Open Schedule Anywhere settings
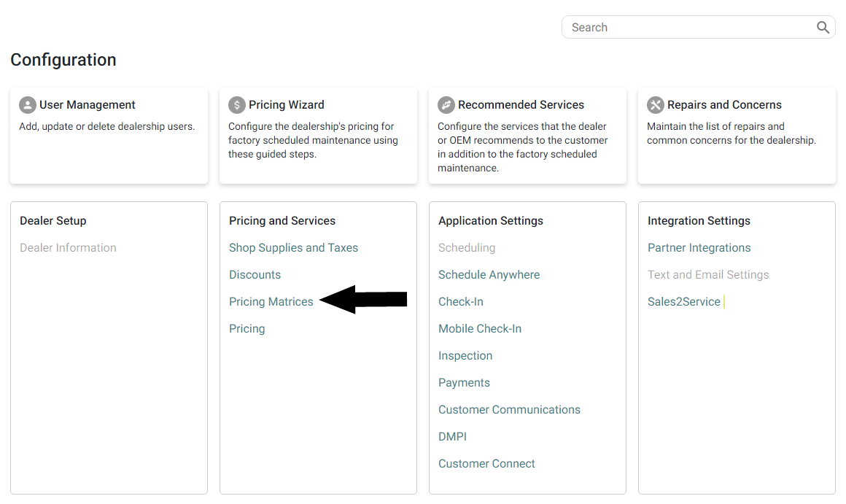 (489, 274)
